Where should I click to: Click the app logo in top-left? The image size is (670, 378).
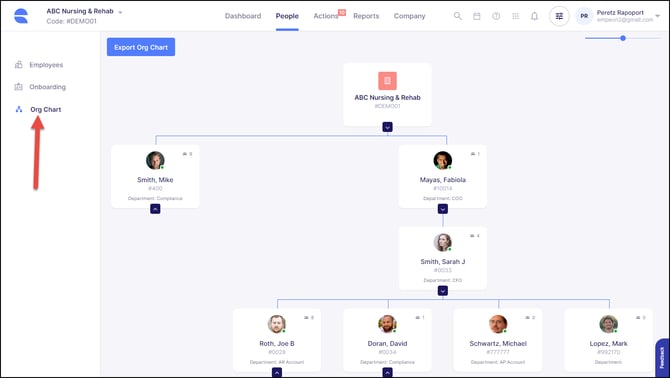coord(21,16)
